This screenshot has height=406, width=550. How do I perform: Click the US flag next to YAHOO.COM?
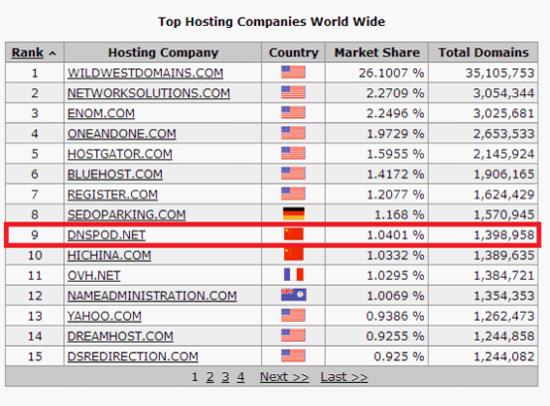click(293, 315)
